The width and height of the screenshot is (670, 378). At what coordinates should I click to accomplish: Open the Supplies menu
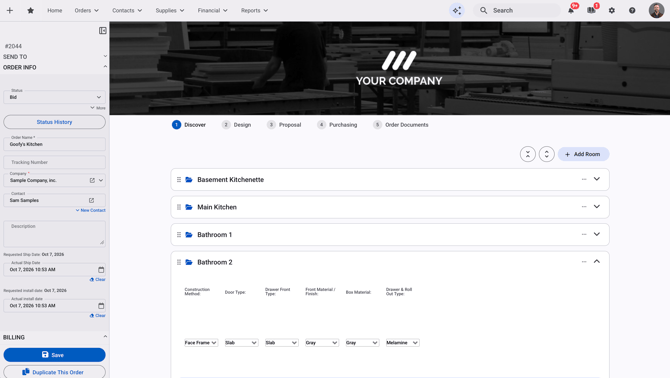pos(170,10)
